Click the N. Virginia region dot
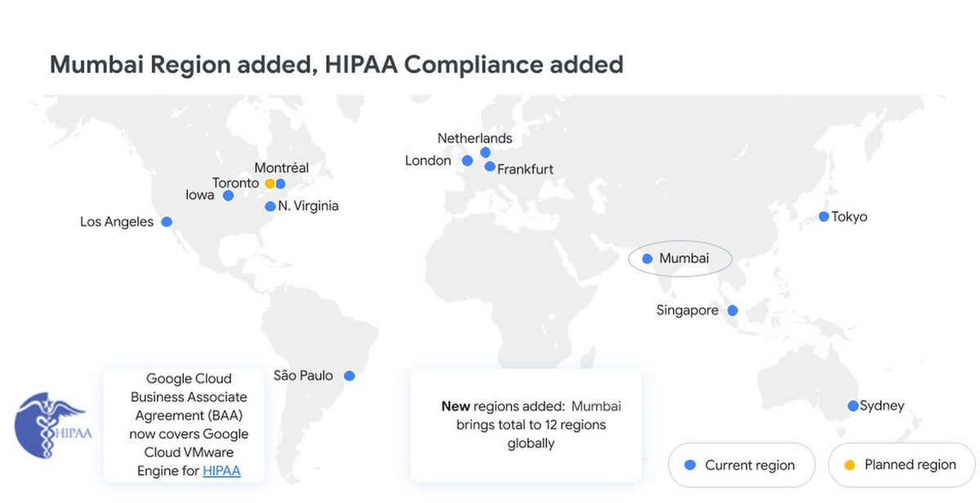 point(269,207)
